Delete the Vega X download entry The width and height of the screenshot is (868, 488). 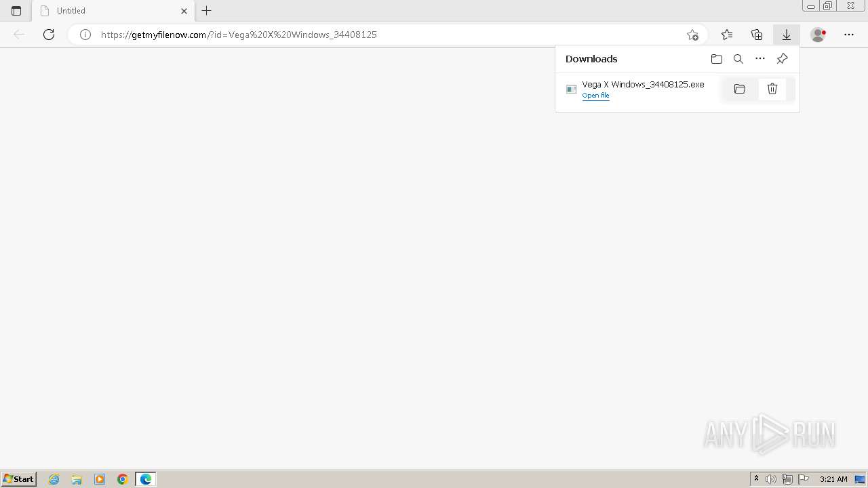772,89
